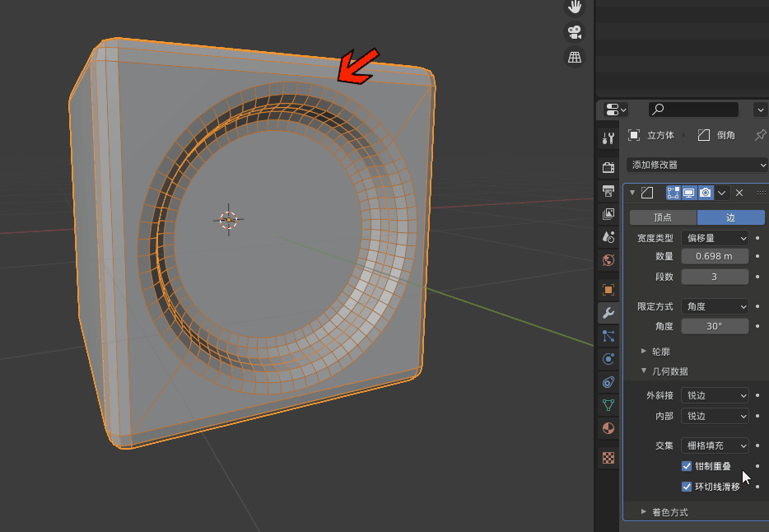Click the properties search field
769x532 pixels.
point(693,110)
